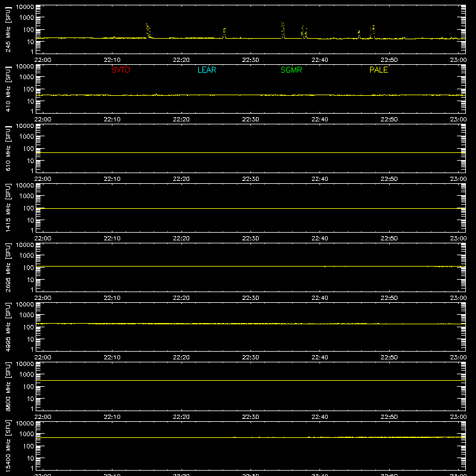The height and width of the screenshot is (476, 476).
Task: Click 22:50 time label below 8800 MHz plot
Action: (389, 417)
